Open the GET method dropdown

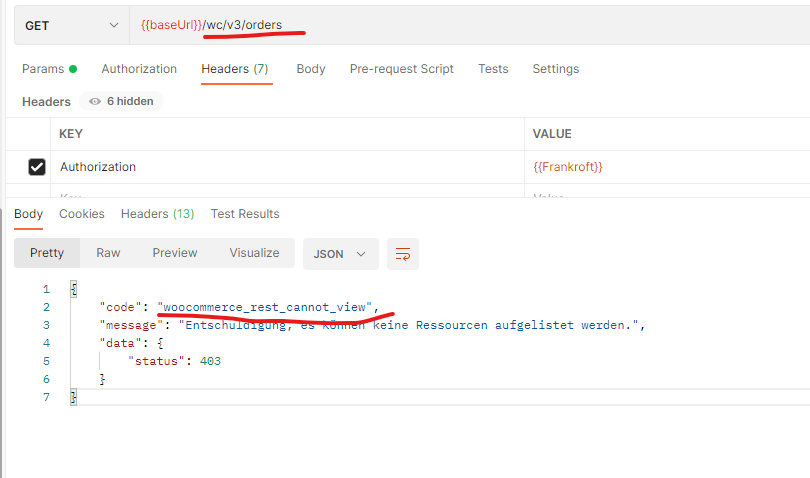pyautogui.click(x=72, y=25)
